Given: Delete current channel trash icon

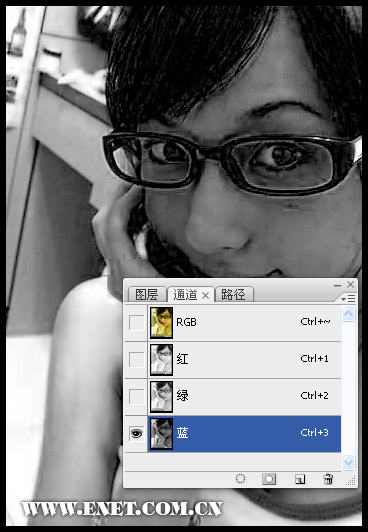Looking at the screenshot, I should pos(328,479).
